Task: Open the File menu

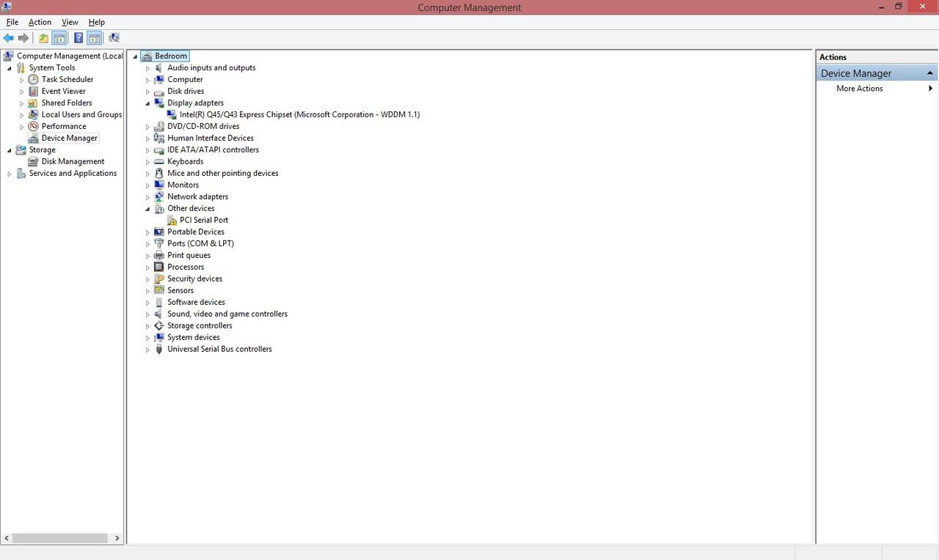Action: click(12, 22)
